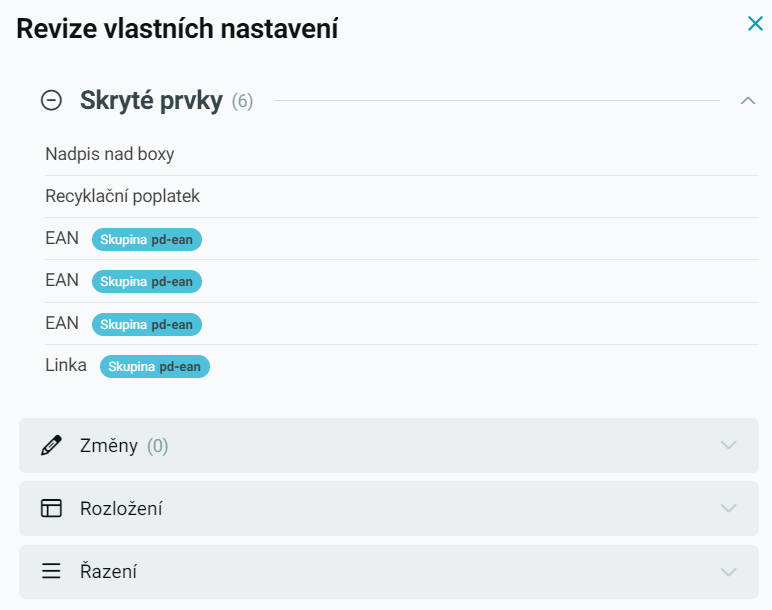
Task: Click the Skryté prvky heading text
Action: point(151,101)
